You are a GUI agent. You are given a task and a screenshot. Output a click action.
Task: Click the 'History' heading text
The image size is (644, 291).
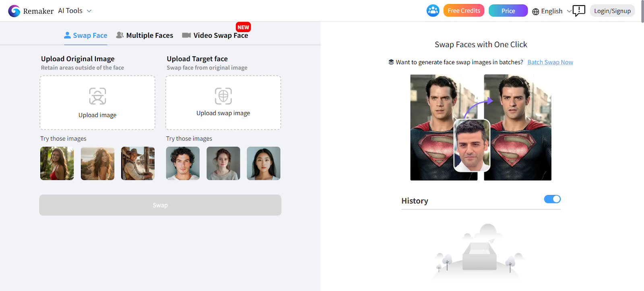415,201
